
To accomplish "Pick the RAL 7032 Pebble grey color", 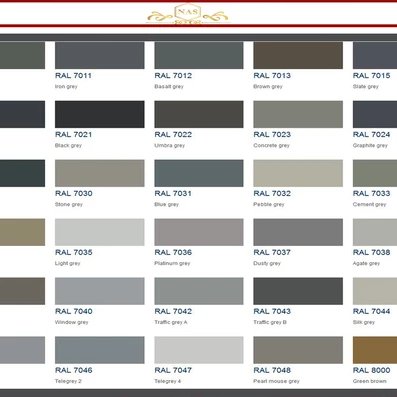I will (298, 173).
